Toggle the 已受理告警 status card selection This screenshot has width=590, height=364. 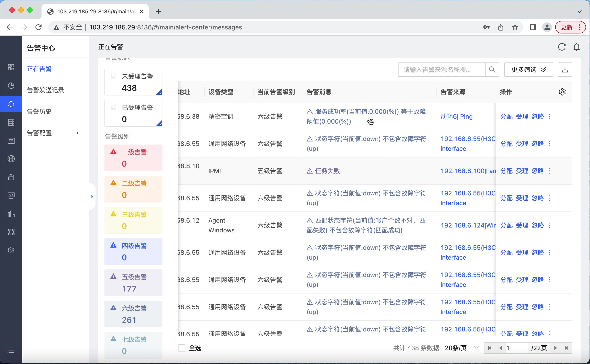click(133, 113)
